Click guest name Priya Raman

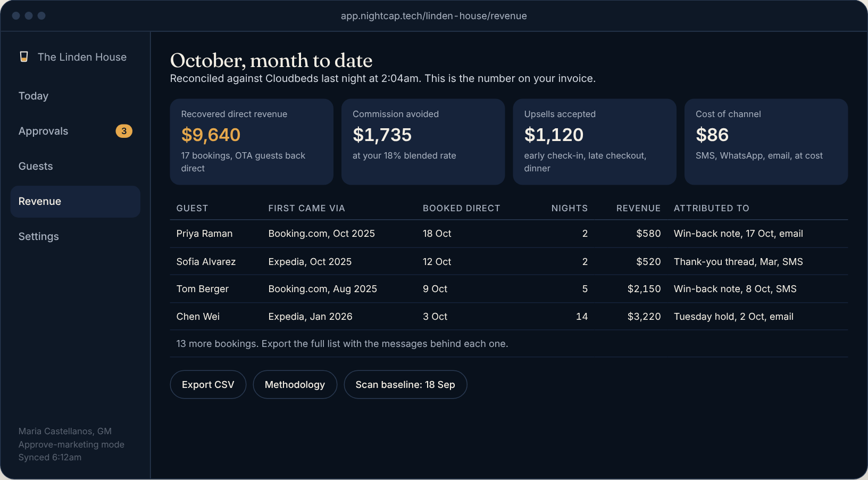204,234
